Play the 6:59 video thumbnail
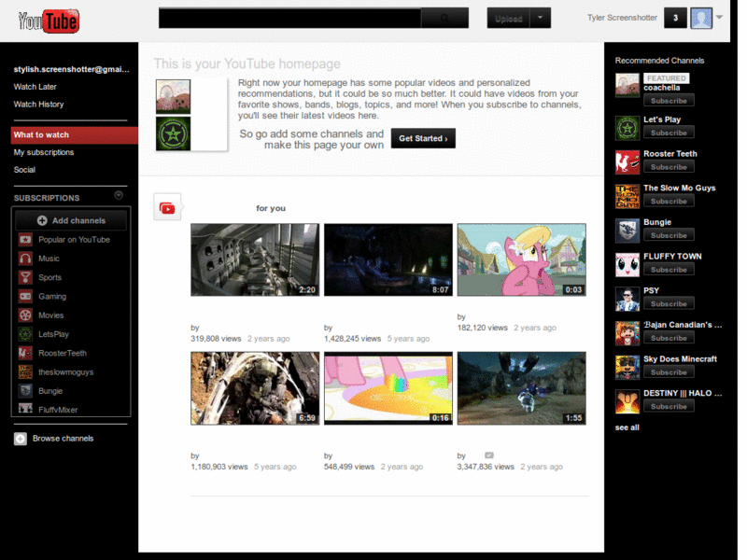 255,388
